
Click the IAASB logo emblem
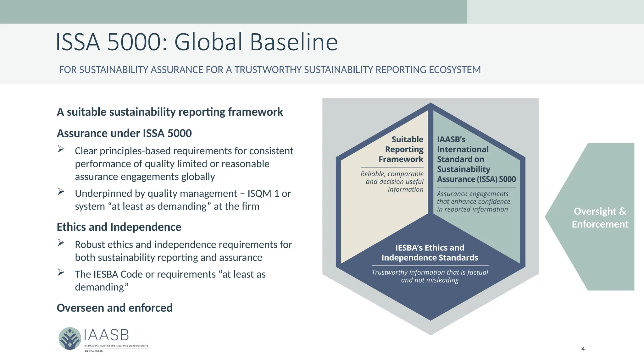pyautogui.click(x=70, y=338)
